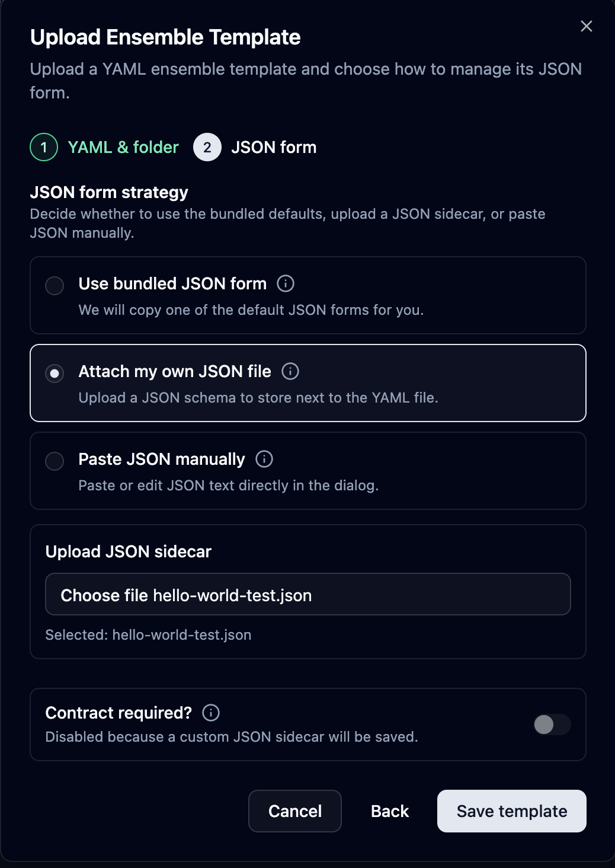This screenshot has height=868, width=615.
Task: Click the Save template button
Action: click(512, 811)
